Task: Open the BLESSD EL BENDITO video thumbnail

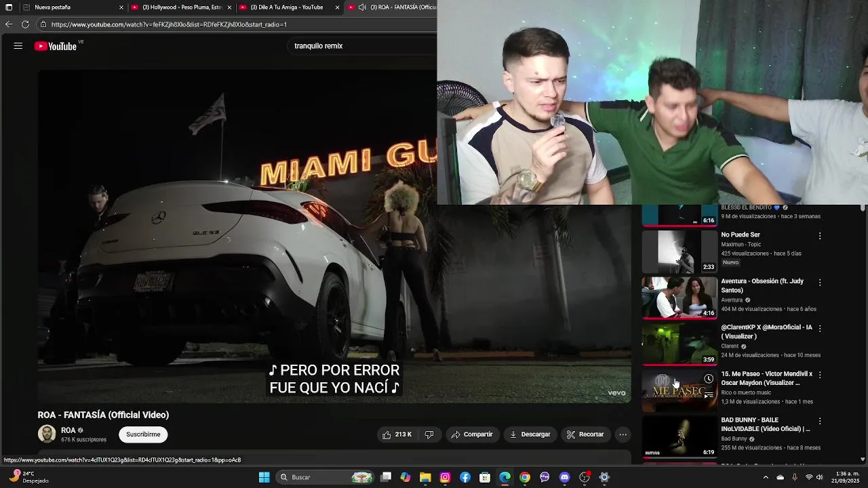Action: [679, 215]
